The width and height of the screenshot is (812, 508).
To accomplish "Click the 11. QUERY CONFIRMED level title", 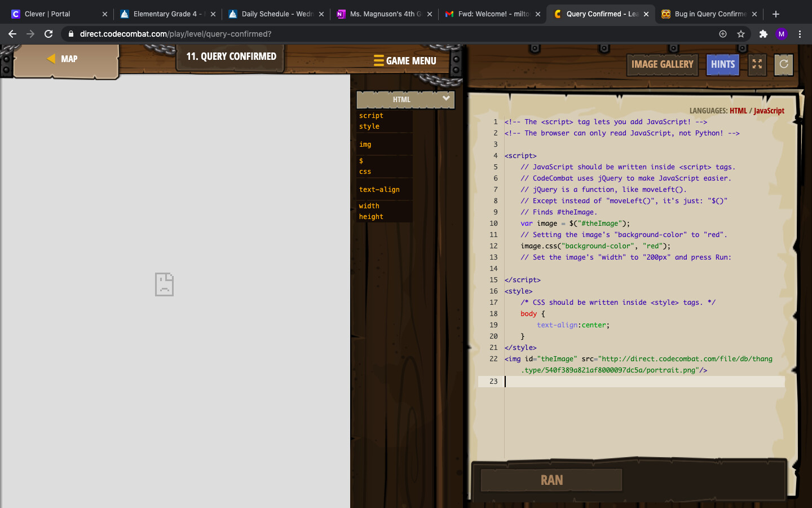I will [x=231, y=56].
